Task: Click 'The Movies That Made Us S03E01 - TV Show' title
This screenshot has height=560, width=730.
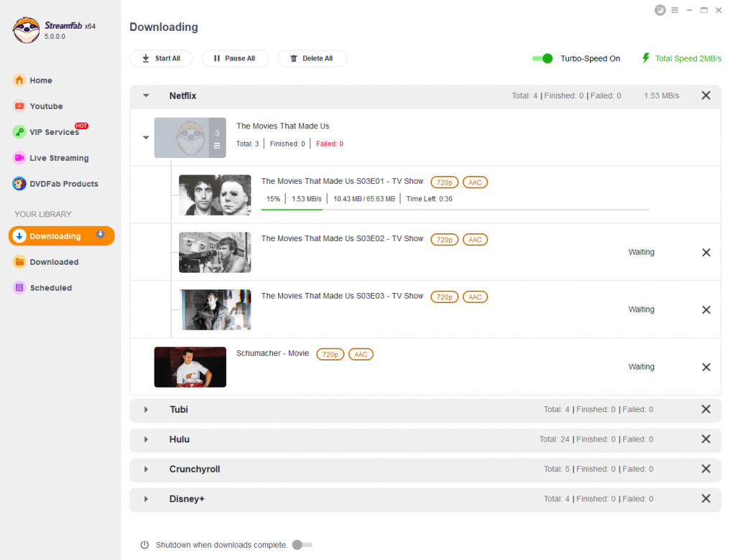Action: tap(342, 181)
